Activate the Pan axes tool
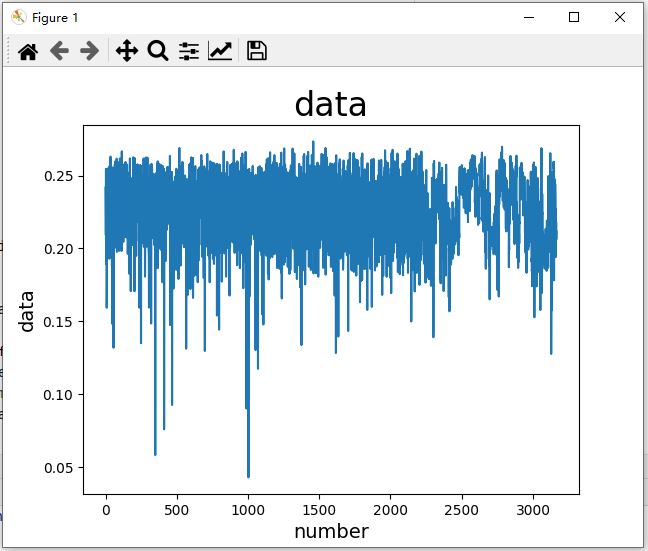The height and width of the screenshot is (551, 648). click(127, 51)
